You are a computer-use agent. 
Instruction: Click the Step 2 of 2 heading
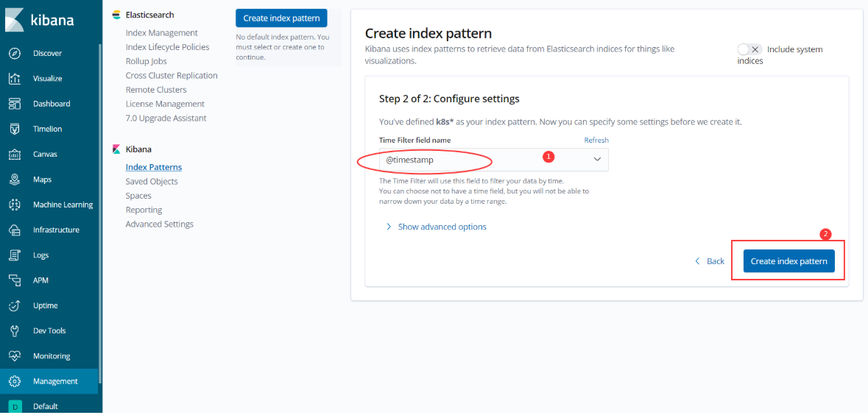[x=449, y=99]
